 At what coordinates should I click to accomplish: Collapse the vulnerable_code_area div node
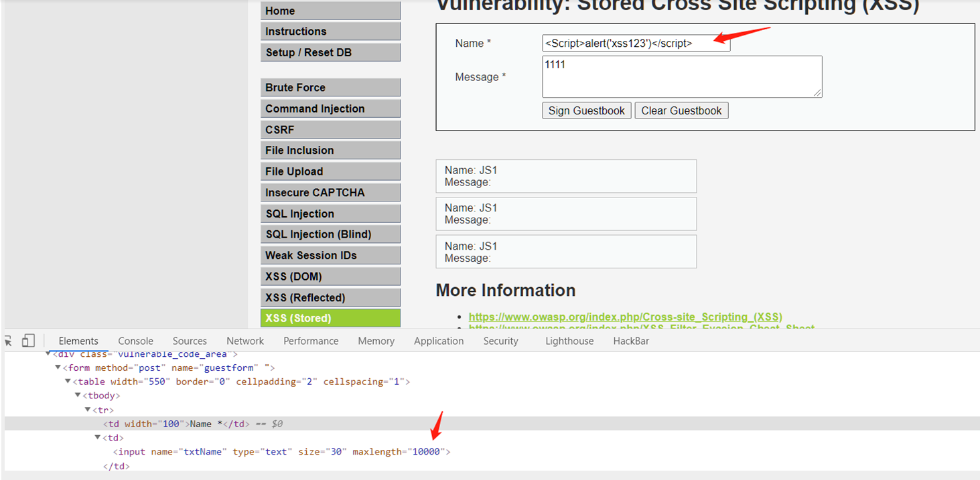pyautogui.click(x=48, y=353)
